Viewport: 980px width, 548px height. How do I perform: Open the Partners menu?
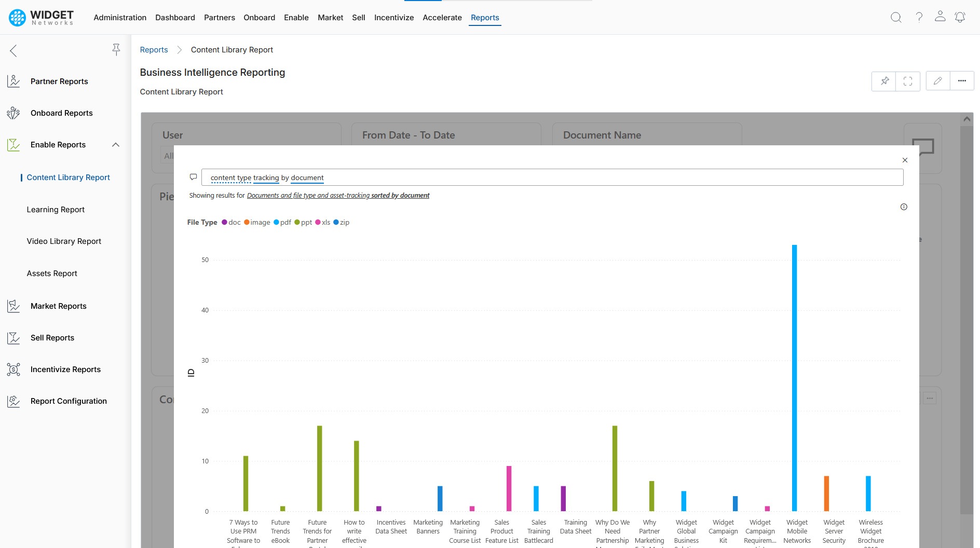(x=220, y=18)
